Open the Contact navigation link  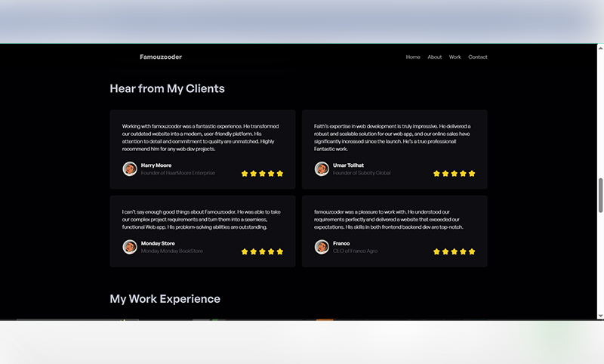(478, 57)
